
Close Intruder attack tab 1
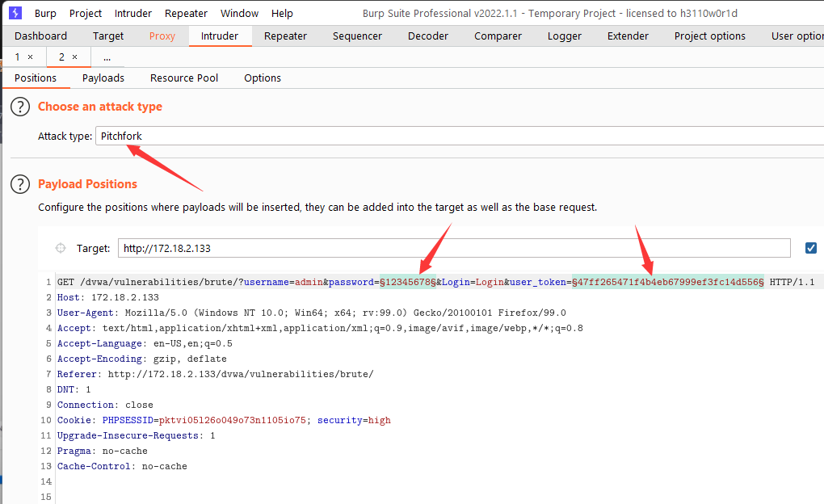click(x=31, y=57)
